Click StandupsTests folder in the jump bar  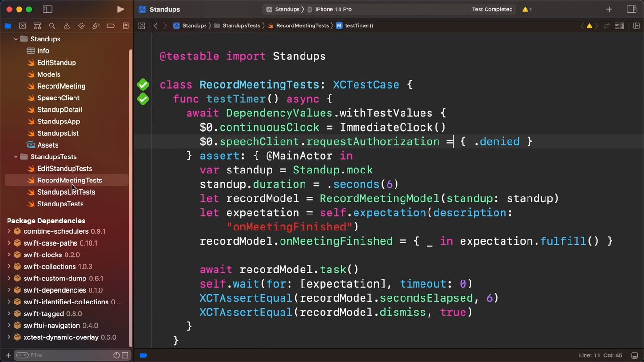[x=237, y=26]
